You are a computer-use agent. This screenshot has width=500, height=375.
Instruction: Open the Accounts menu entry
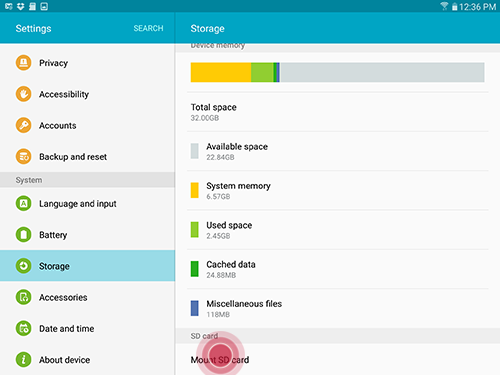87,125
